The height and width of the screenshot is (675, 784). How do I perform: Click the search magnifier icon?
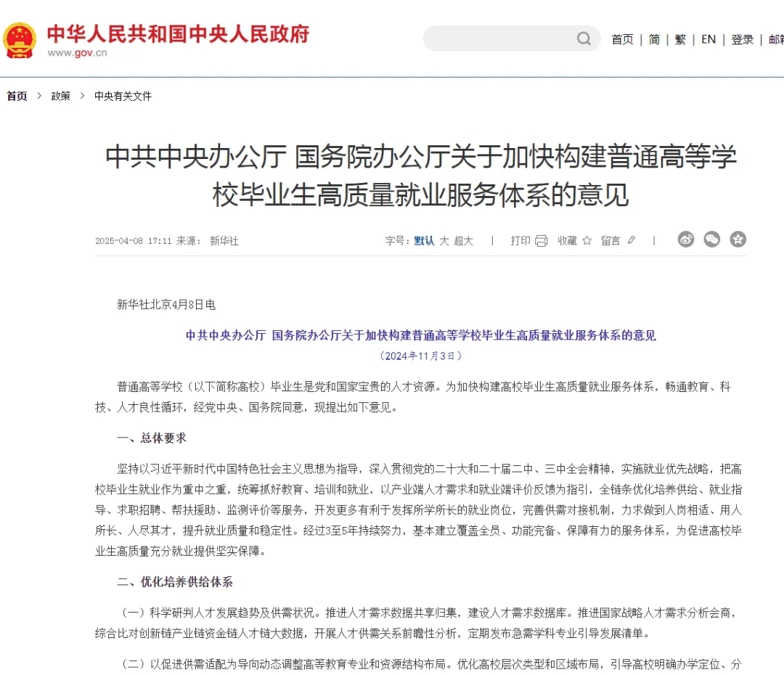pyautogui.click(x=584, y=38)
